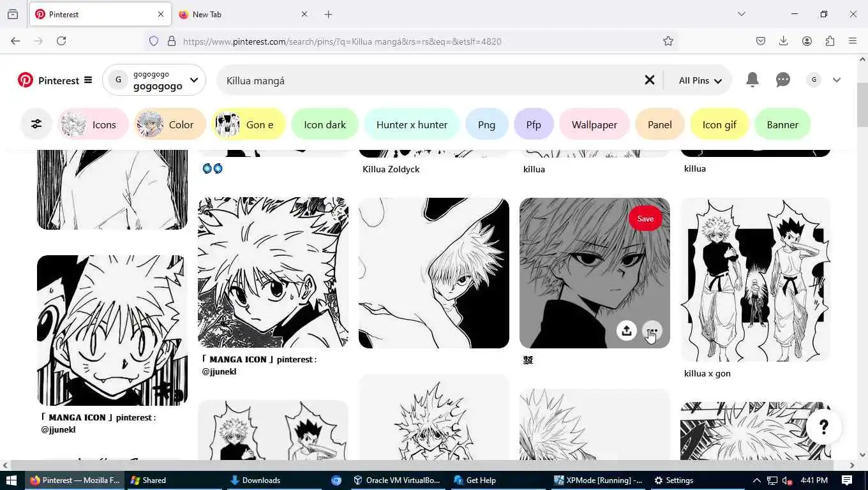Image resolution: width=868 pixels, height=490 pixels.
Task: Open the killua x gon pin image
Action: [755, 279]
